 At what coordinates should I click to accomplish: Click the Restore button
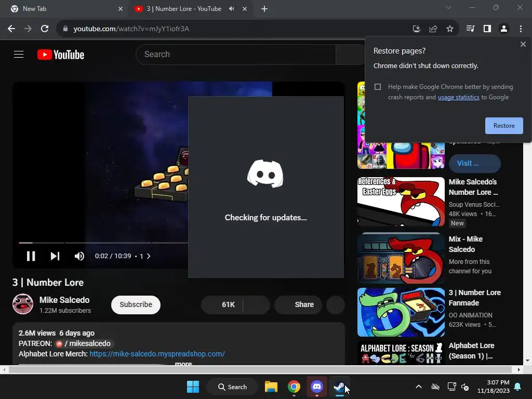(x=504, y=126)
